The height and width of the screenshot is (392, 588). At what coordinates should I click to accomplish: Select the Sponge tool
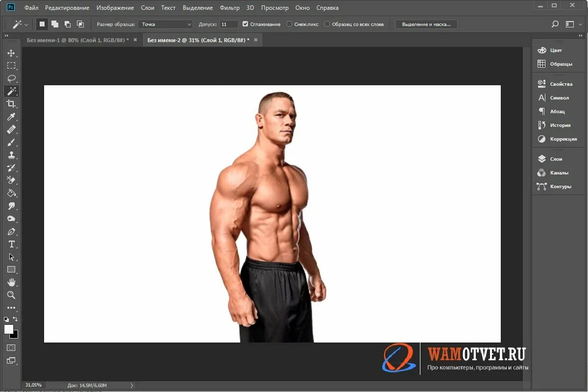pos(11,219)
